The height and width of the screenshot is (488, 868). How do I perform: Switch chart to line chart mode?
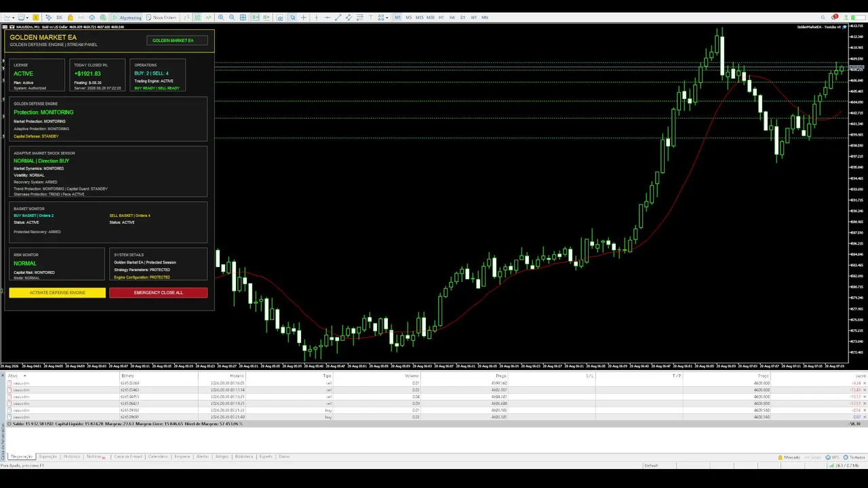pyautogui.click(x=208, y=18)
